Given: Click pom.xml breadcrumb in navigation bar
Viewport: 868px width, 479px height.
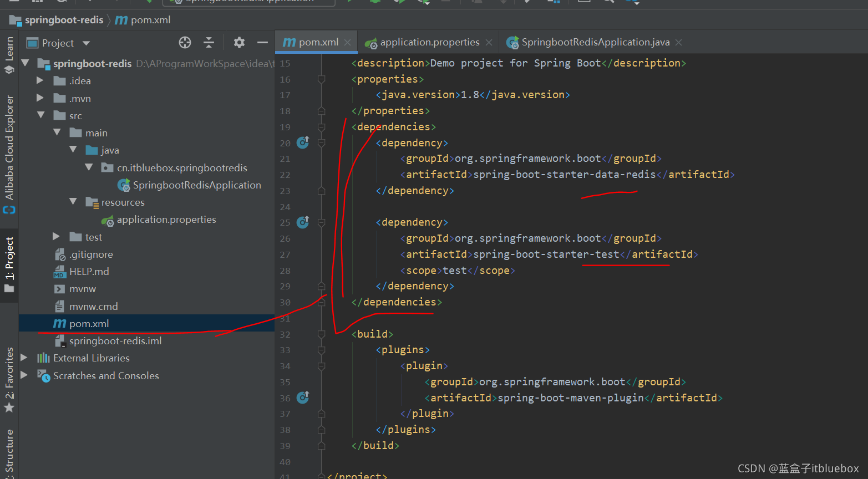Looking at the screenshot, I should [x=143, y=20].
